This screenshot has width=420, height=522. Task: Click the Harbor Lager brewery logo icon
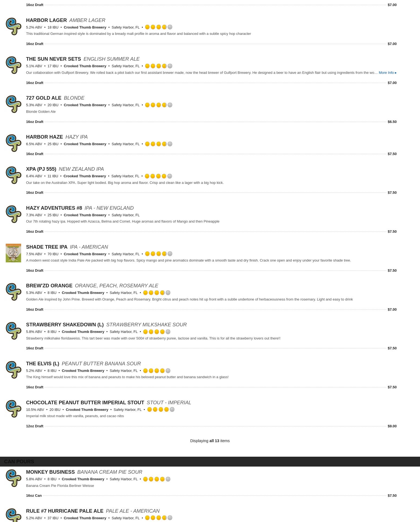pyautogui.click(x=13, y=26)
